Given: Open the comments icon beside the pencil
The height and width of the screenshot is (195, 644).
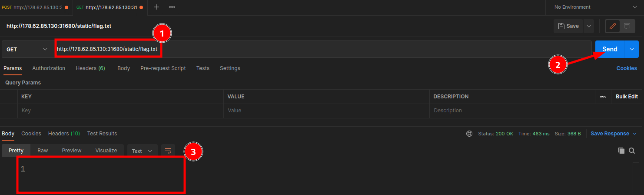Looking at the screenshot, I should pyautogui.click(x=627, y=26).
